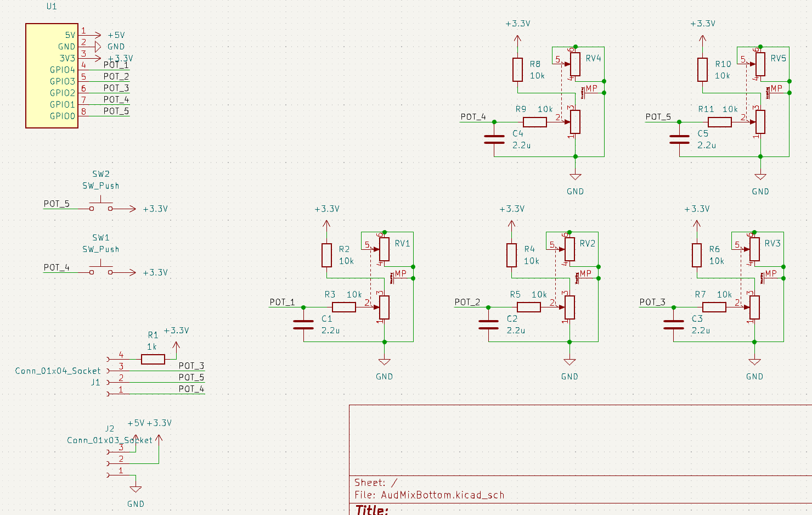Image resolution: width=812 pixels, height=515 pixels.
Task: Select the yellow U1 module symbol body
Action: [x=52, y=76]
